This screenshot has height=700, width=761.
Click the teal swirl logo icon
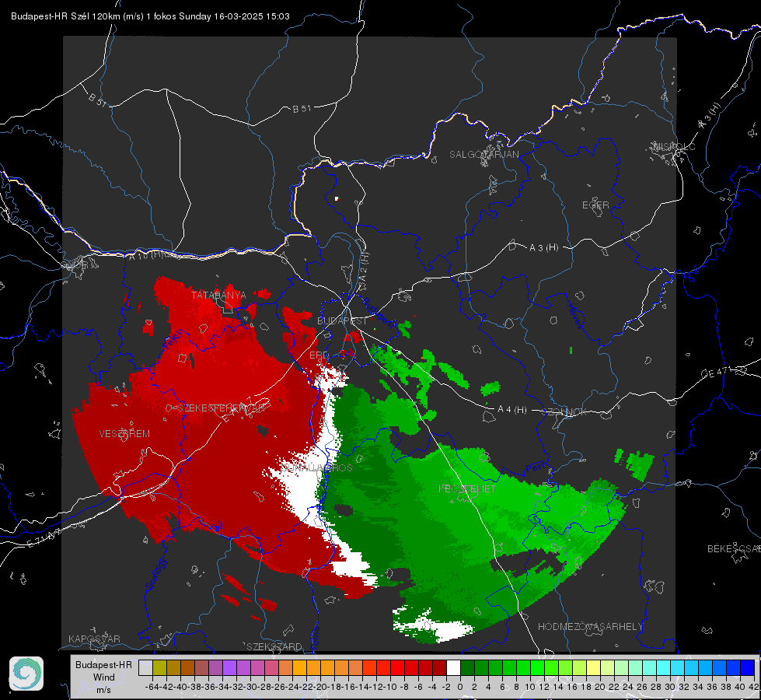click(26, 674)
